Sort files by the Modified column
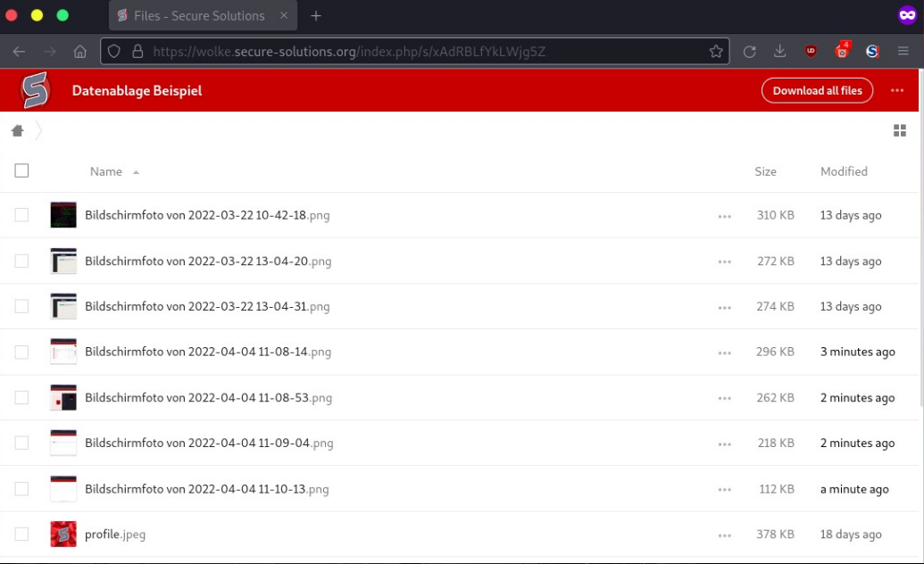The width and height of the screenshot is (924, 564). point(844,171)
